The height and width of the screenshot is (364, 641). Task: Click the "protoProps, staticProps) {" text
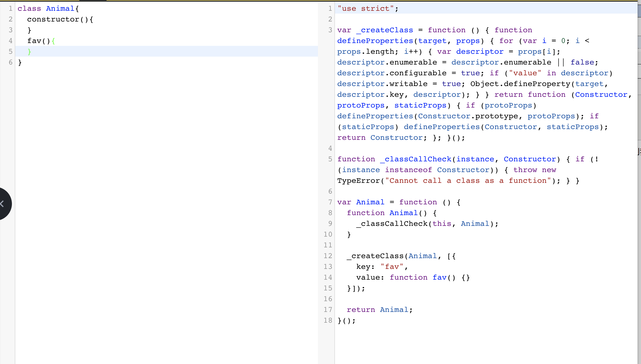click(399, 105)
